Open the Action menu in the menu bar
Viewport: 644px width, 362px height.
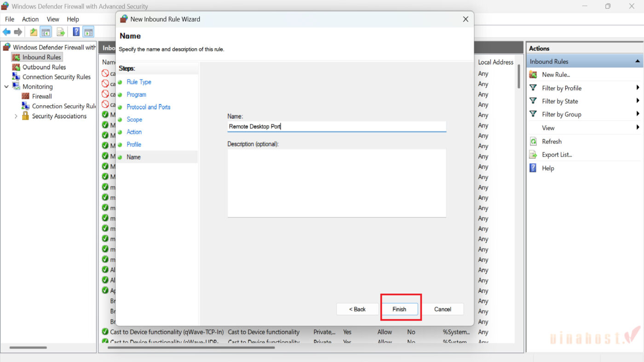[30, 19]
